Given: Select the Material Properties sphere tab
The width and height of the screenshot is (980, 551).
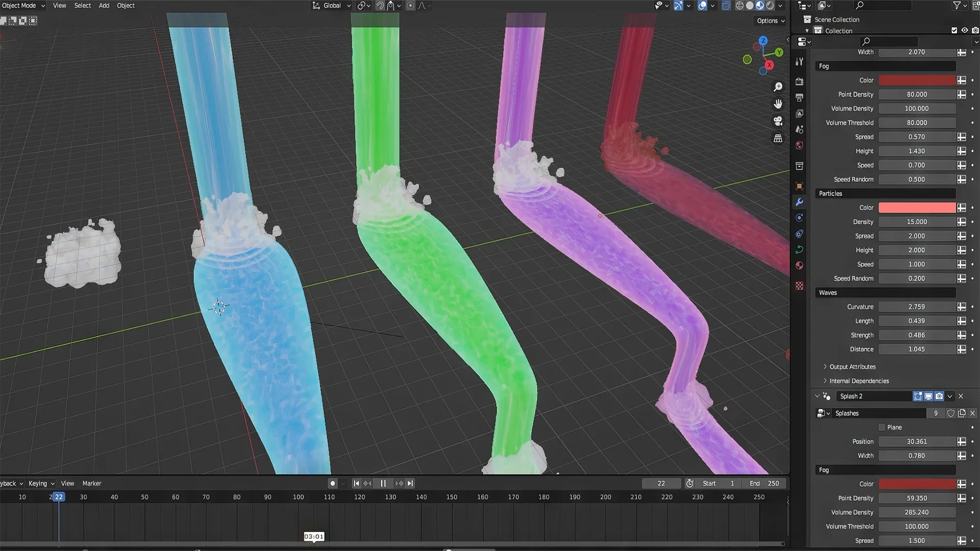Looking at the screenshot, I should [x=799, y=265].
